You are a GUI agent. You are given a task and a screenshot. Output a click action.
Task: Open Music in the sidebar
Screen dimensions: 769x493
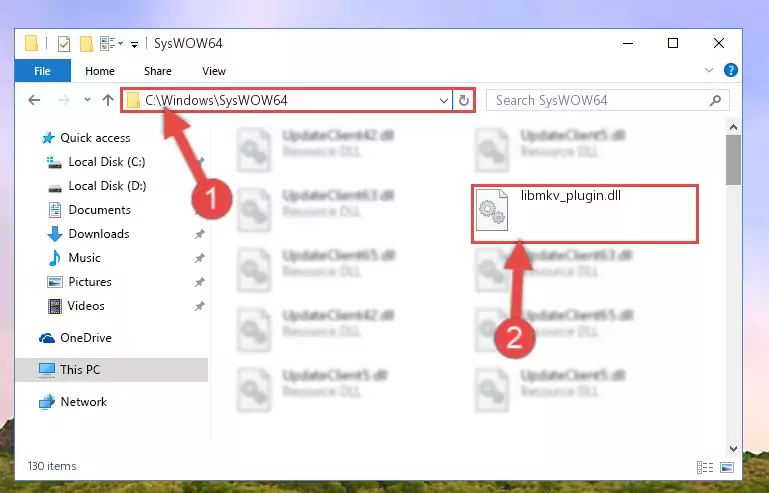point(75,258)
